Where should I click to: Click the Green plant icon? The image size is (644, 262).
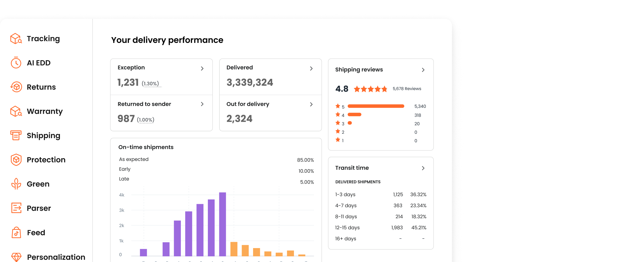point(16,184)
